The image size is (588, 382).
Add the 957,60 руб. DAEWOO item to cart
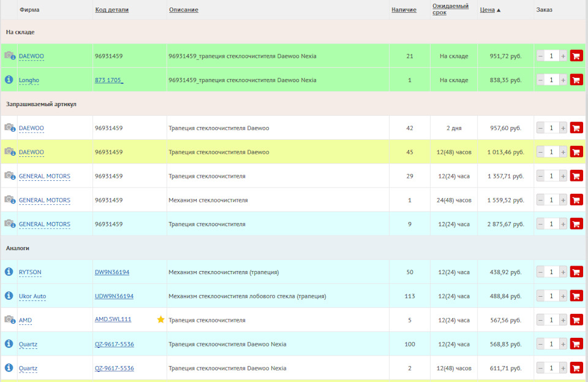576,128
